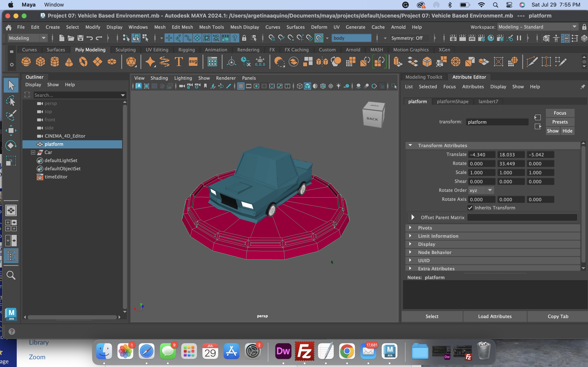Screen dimensions: 588x367
Task: Activate the Rotate tool in toolbox
Action: (x=11, y=146)
